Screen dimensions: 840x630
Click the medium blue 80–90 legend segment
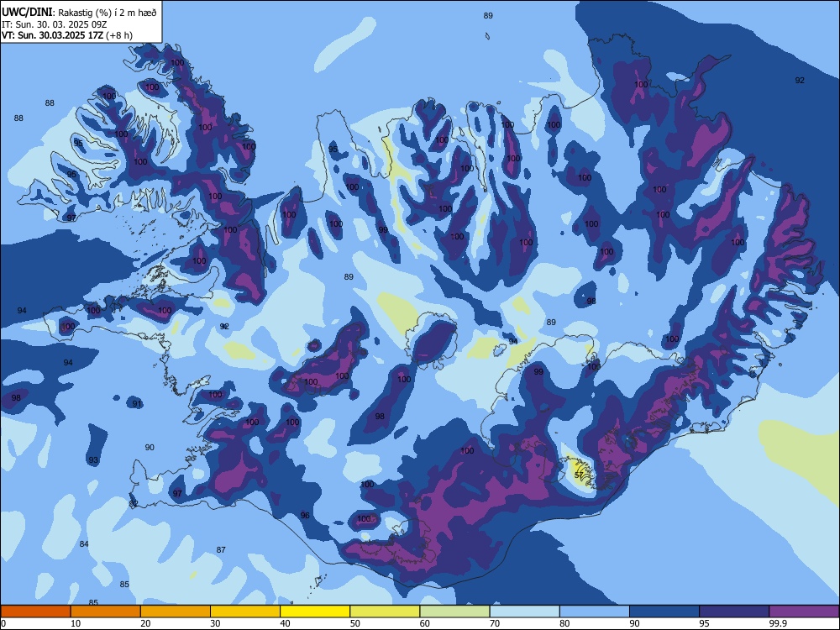point(595,612)
